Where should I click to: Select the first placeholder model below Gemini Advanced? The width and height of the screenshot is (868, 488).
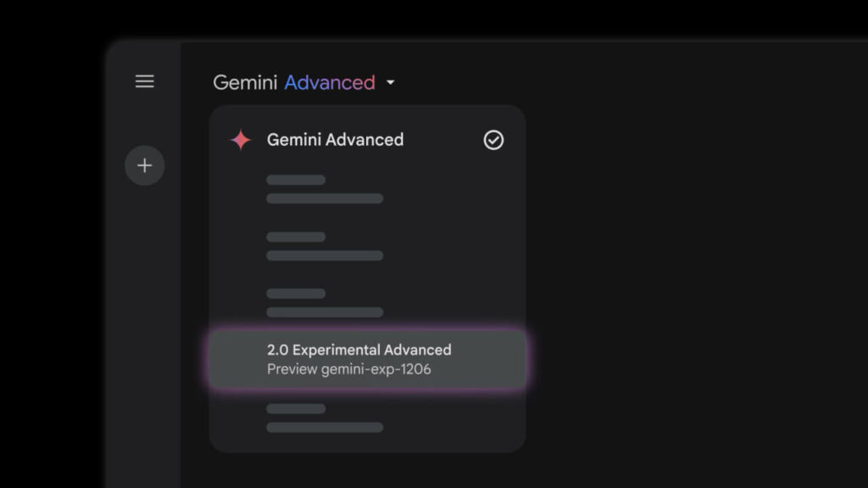(x=325, y=189)
